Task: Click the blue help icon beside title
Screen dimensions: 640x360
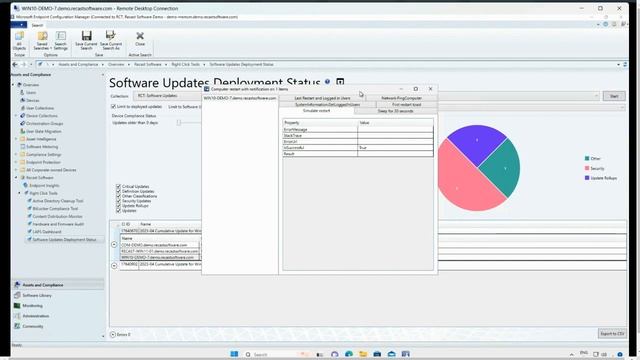Action: [327, 82]
